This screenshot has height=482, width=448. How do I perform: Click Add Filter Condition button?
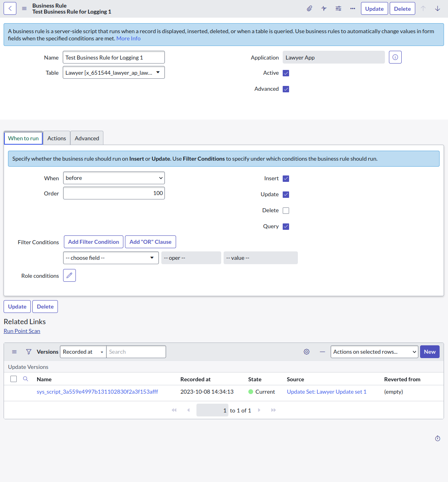[x=93, y=242]
